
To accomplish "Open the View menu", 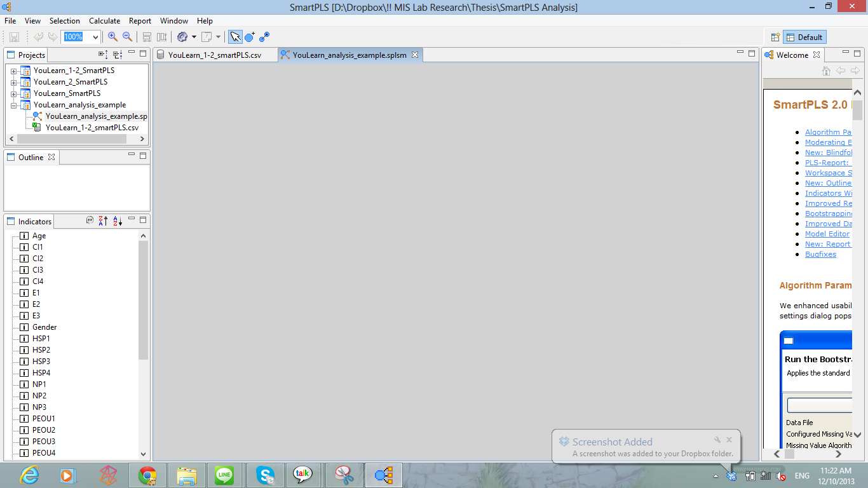I will (32, 21).
